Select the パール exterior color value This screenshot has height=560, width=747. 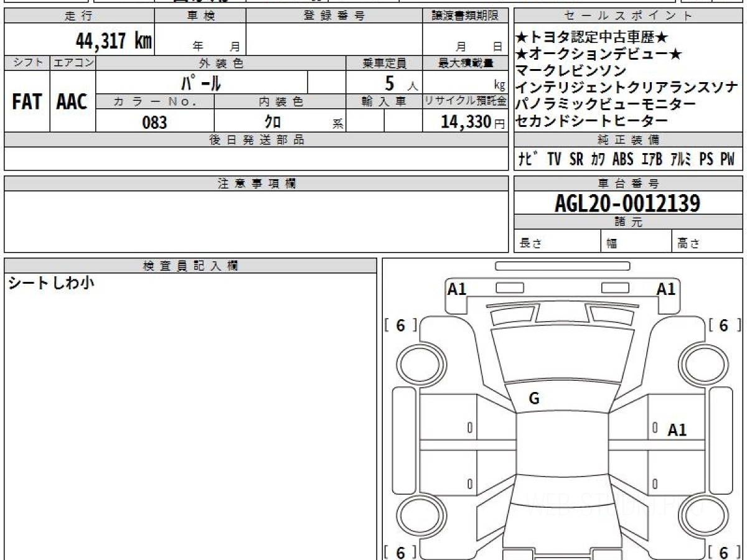pos(201,82)
